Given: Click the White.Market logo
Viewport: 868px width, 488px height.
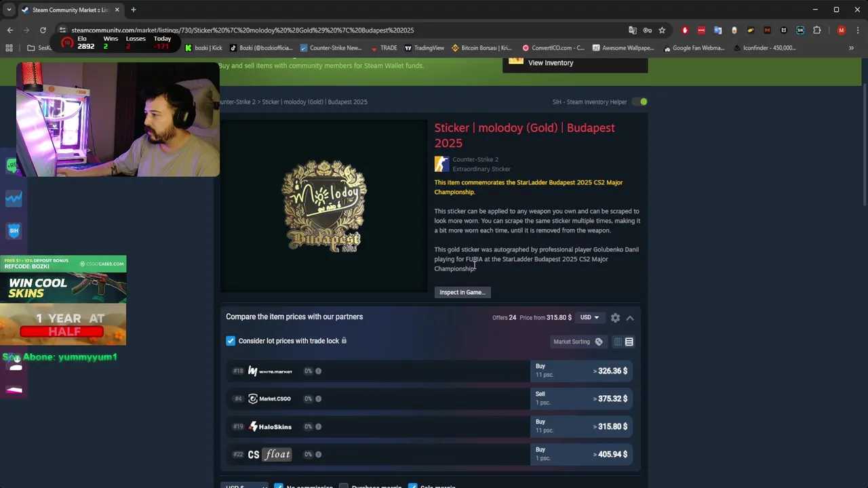Looking at the screenshot, I should tap(270, 371).
